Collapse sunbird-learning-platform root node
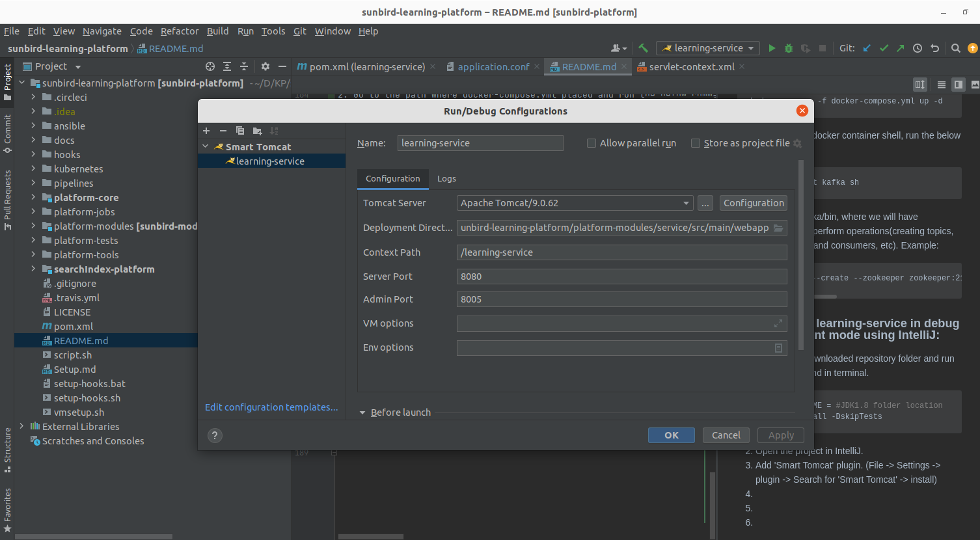The image size is (980, 540). 21,83
